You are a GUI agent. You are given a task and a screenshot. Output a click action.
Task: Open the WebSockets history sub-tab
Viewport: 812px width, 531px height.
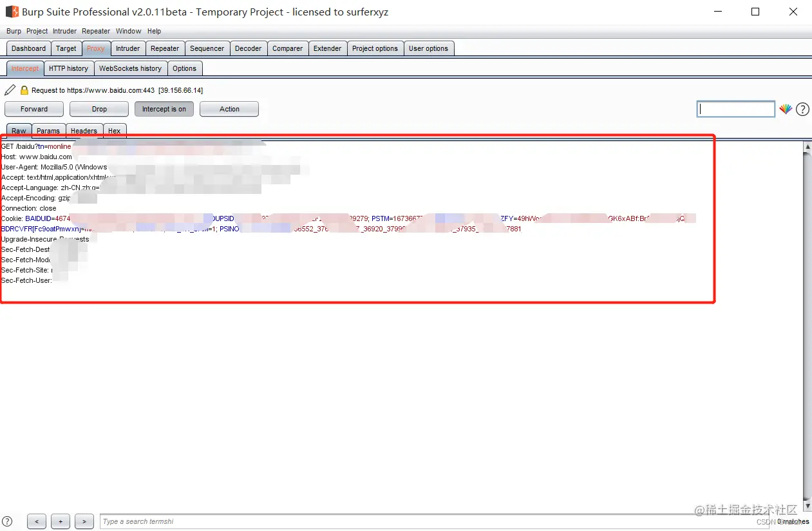pyautogui.click(x=131, y=68)
